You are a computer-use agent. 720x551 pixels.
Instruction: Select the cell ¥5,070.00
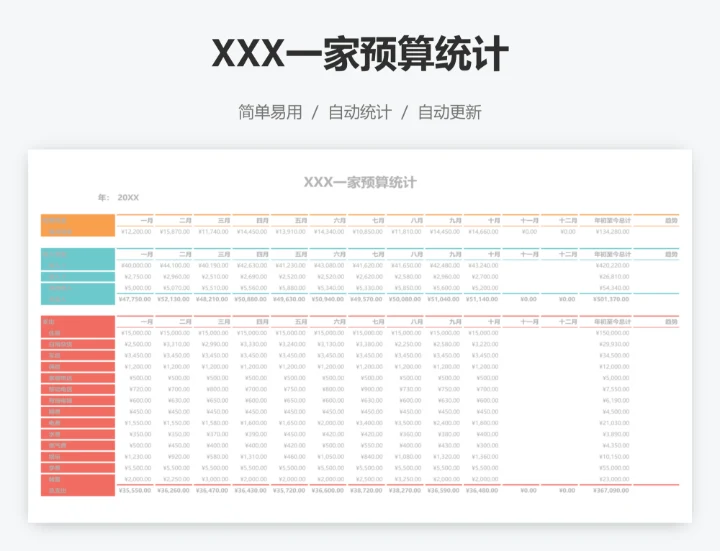176,288
